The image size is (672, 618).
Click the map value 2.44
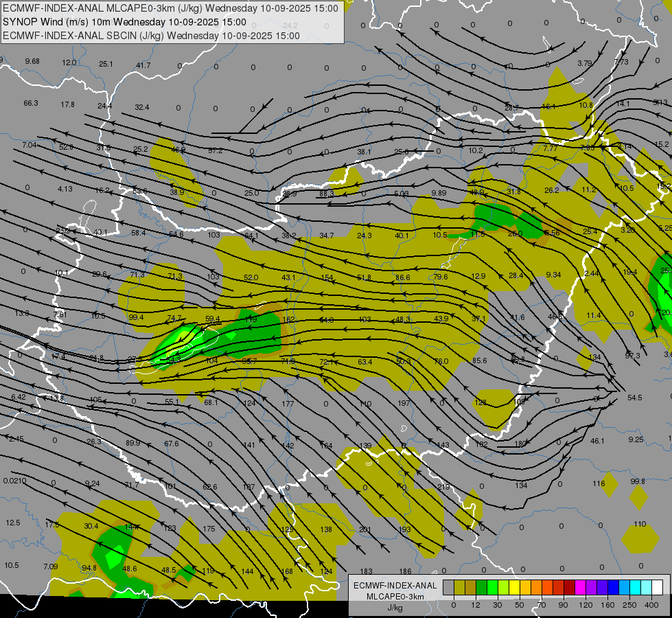(592, 273)
